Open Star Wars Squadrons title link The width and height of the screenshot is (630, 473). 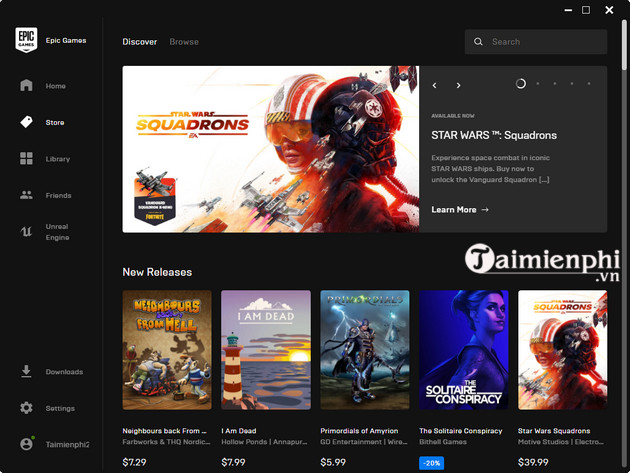click(x=554, y=431)
